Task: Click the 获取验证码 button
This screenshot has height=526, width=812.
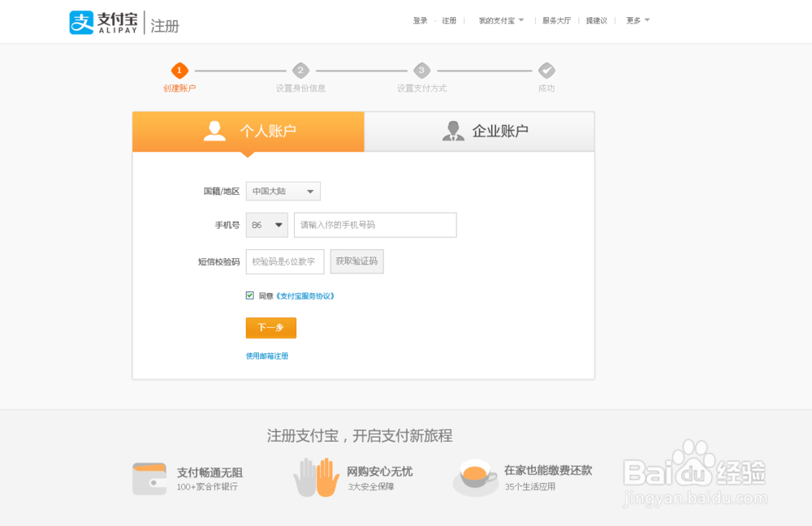Action: click(356, 261)
